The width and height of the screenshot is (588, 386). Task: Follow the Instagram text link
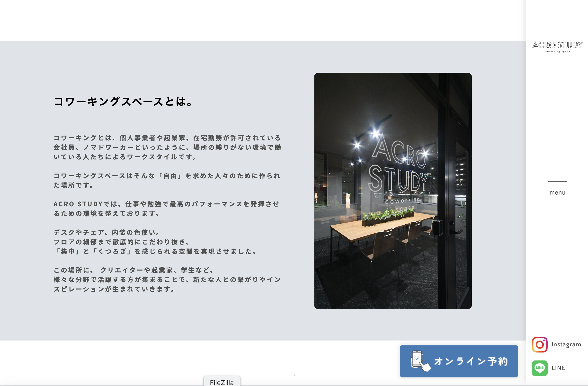(566, 344)
